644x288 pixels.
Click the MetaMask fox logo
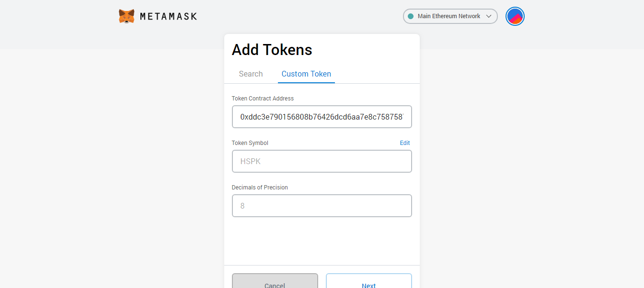tap(126, 16)
